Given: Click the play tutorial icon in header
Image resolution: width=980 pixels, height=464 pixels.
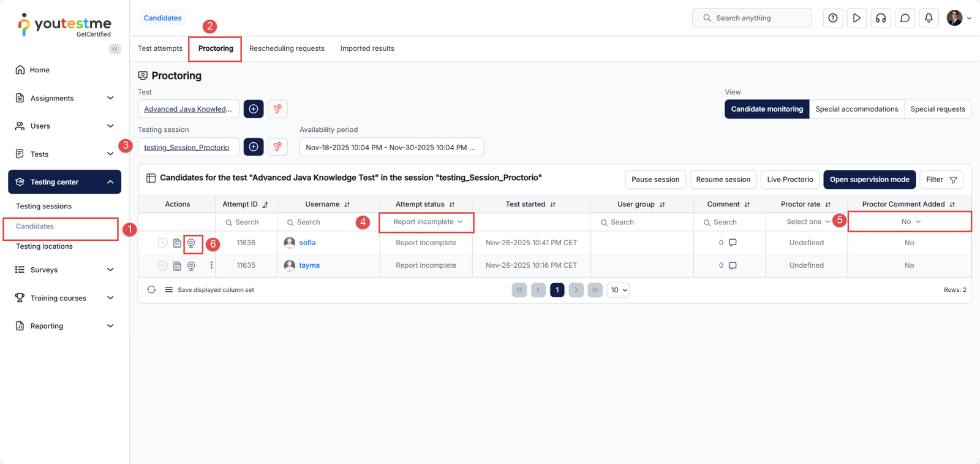Looking at the screenshot, I should pyautogui.click(x=857, y=18).
